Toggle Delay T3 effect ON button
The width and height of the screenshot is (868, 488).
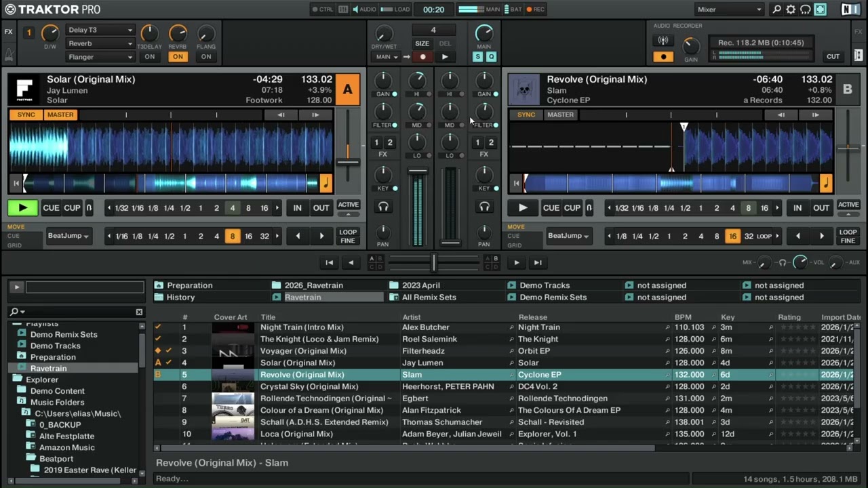(150, 57)
